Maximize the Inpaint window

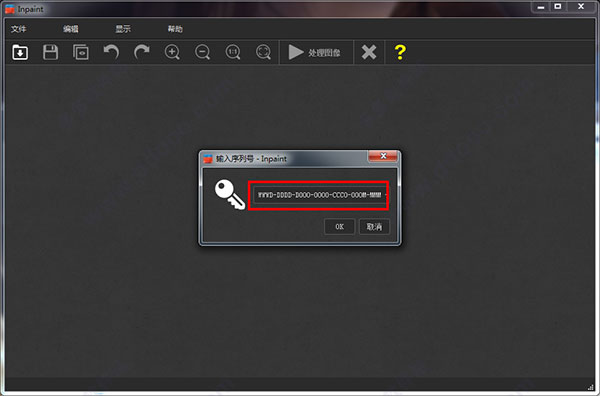pyautogui.click(x=558, y=7)
